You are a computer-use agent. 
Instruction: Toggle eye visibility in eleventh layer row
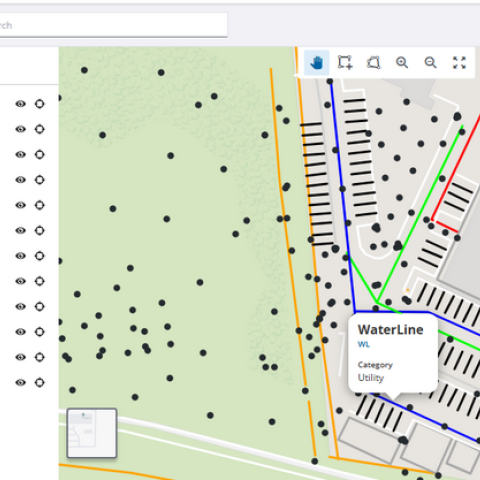pyautogui.click(x=20, y=357)
